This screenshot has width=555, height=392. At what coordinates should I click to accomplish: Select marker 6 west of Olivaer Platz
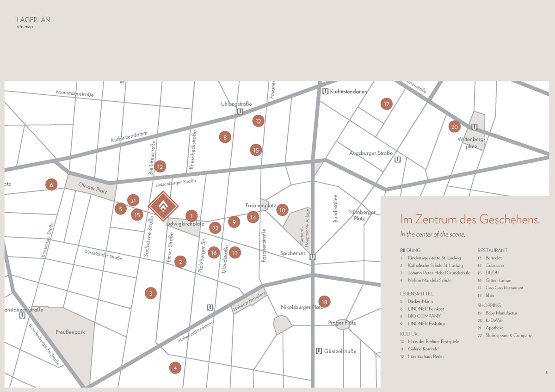(51, 185)
